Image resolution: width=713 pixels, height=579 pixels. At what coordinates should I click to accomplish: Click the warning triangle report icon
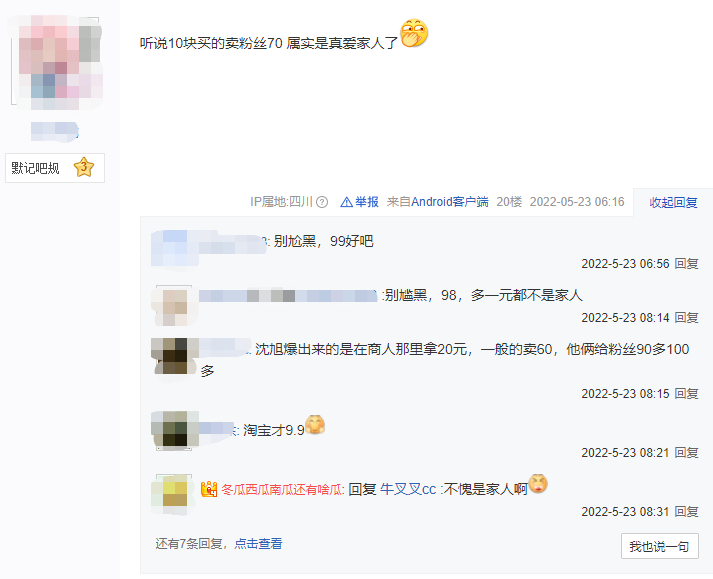(x=346, y=202)
